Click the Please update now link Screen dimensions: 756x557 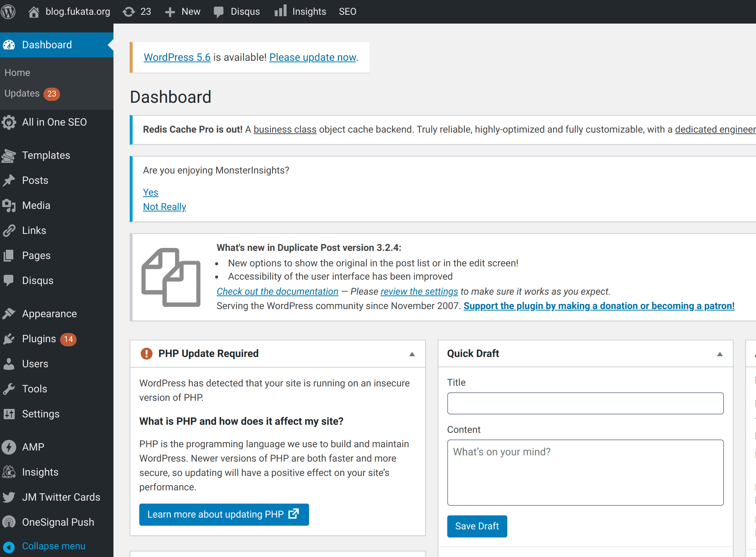tap(313, 57)
